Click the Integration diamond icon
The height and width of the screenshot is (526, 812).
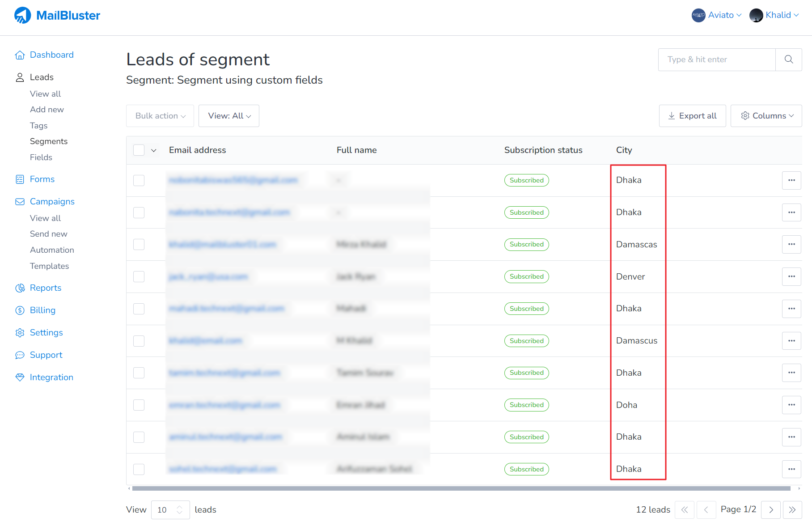click(x=20, y=378)
